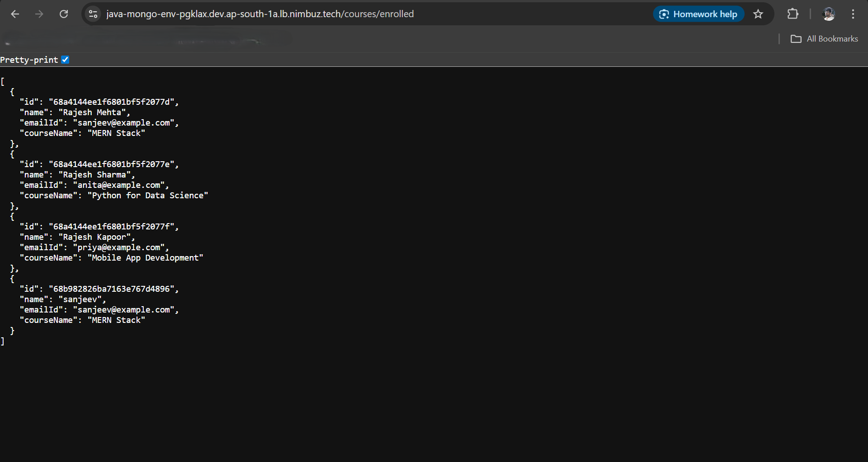This screenshot has height=462, width=868.
Task: Click the Homework help button
Action: (698, 14)
